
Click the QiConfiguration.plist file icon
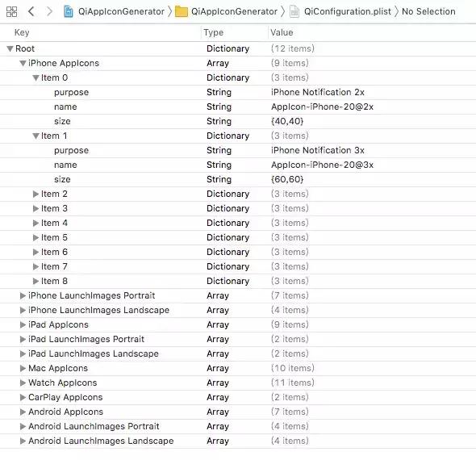click(x=294, y=11)
